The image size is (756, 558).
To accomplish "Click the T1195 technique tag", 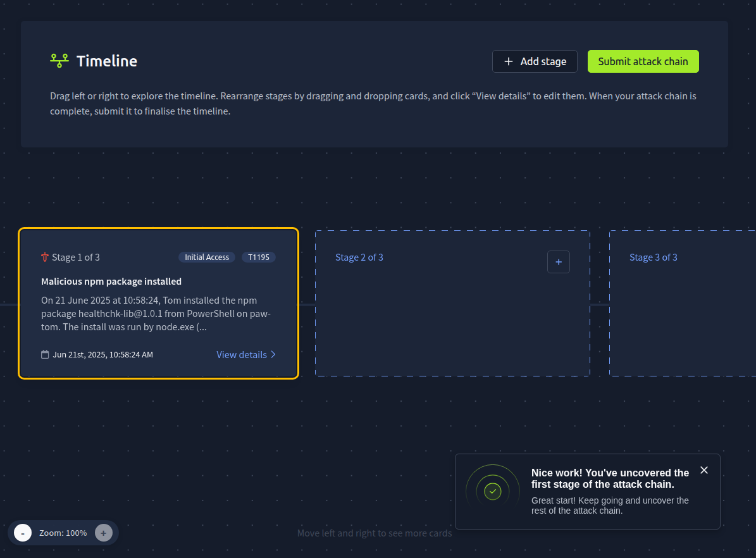I will (x=258, y=257).
